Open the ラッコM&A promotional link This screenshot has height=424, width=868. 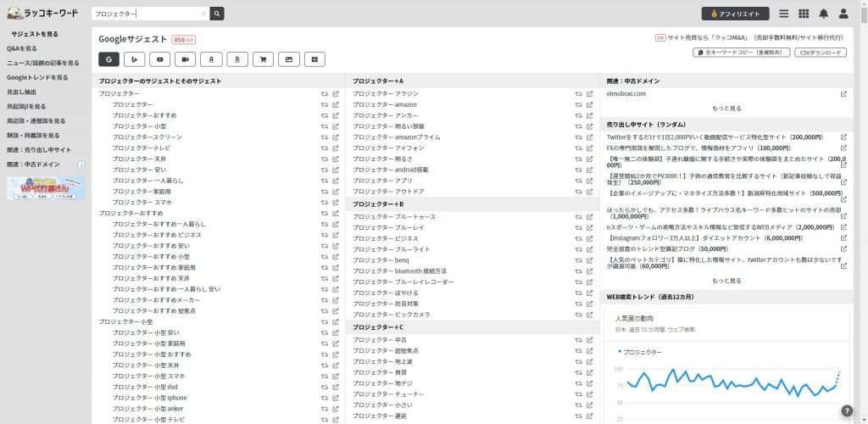755,38
